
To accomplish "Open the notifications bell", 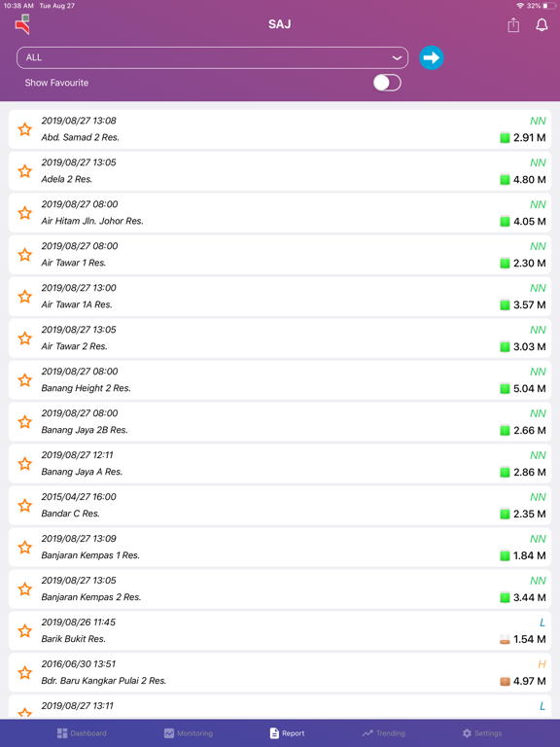I will point(542,24).
